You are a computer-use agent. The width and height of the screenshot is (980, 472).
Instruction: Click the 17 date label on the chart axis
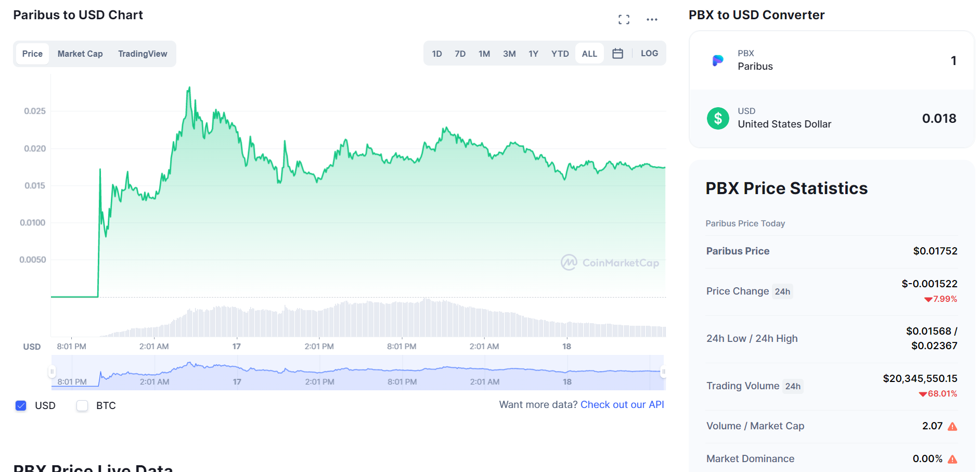[237, 346]
